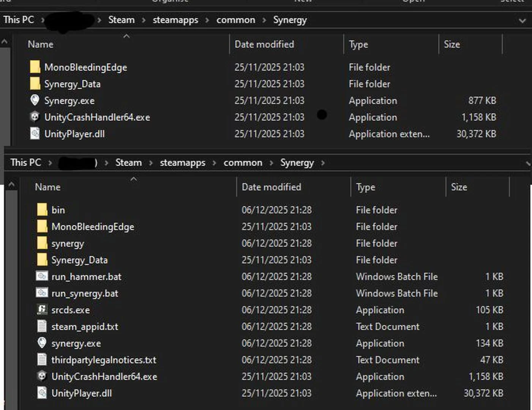Select the run_synergy.bat file

85,293
